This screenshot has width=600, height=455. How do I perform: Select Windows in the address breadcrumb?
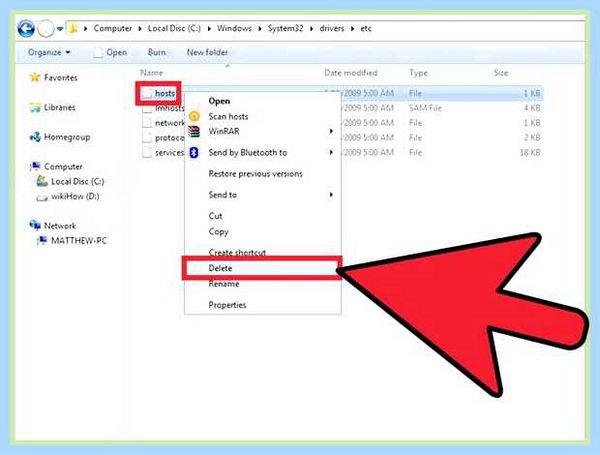(235, 28)
